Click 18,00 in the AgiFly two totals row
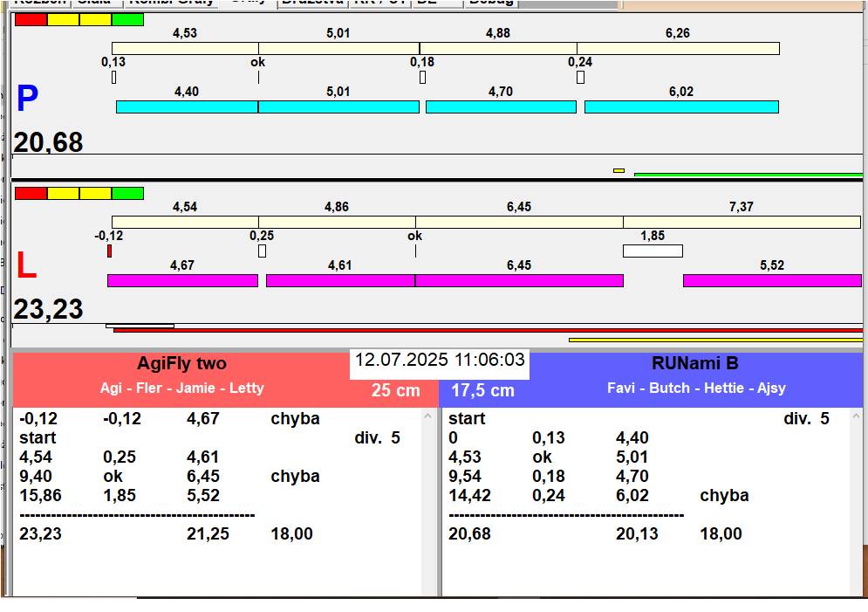The width and height of the screenshot is (868, 612). (x=291, y=533)
